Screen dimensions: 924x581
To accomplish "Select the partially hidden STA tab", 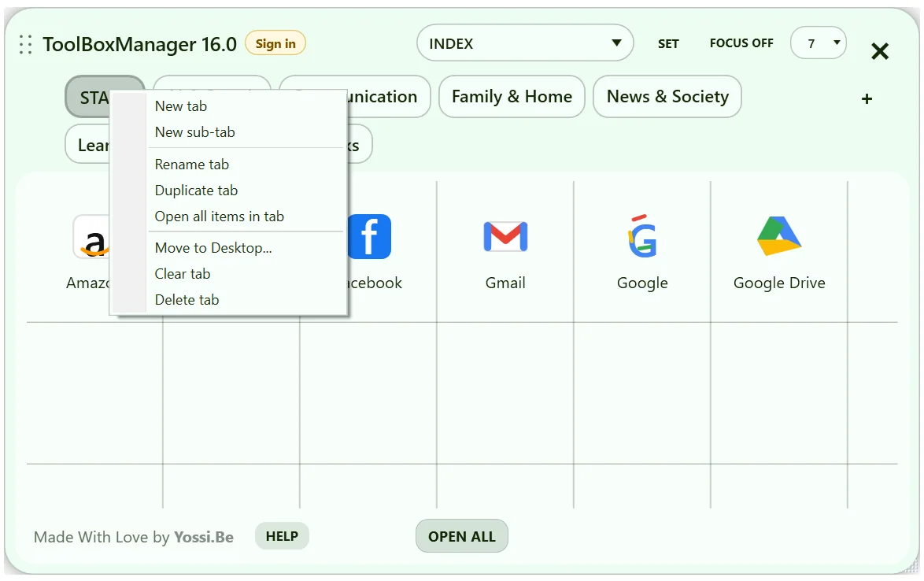I will (x=88, y=97).
